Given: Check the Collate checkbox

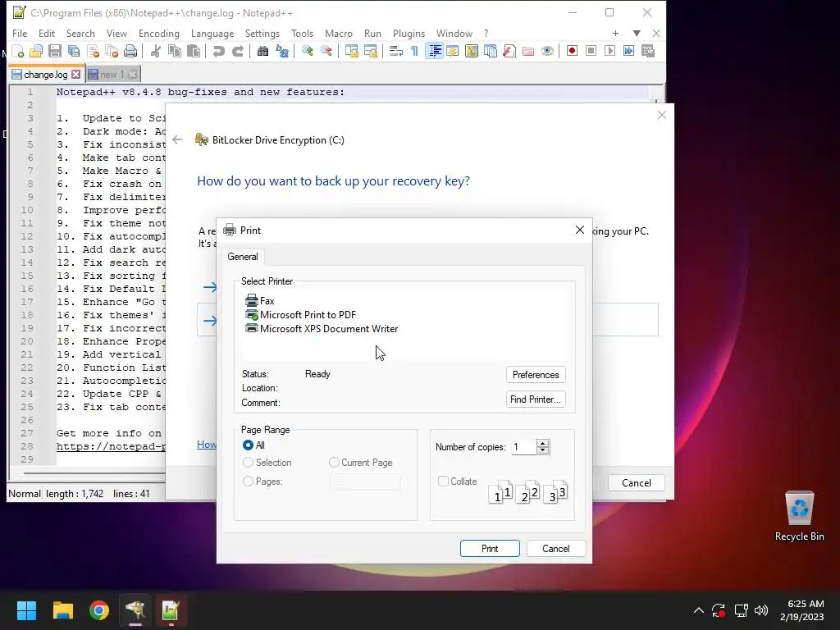Looking at the screenshot, I should tap(443, 481).
